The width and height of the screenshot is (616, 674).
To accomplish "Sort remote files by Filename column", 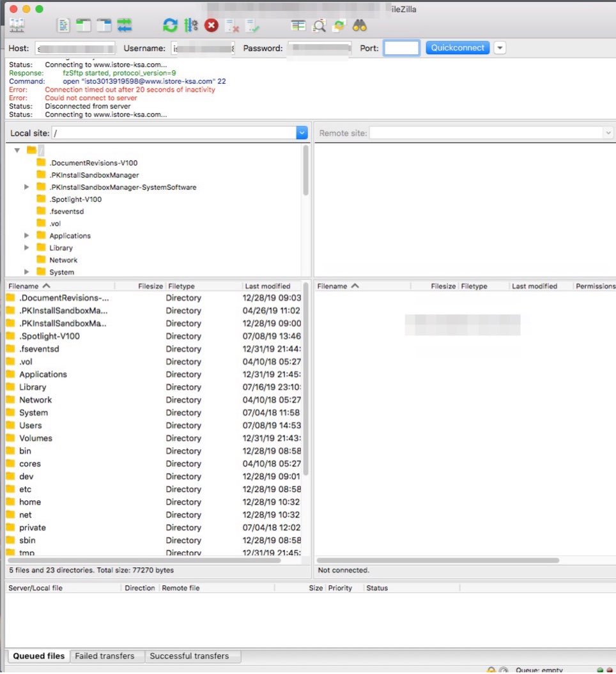I will [x=363, y=286].
